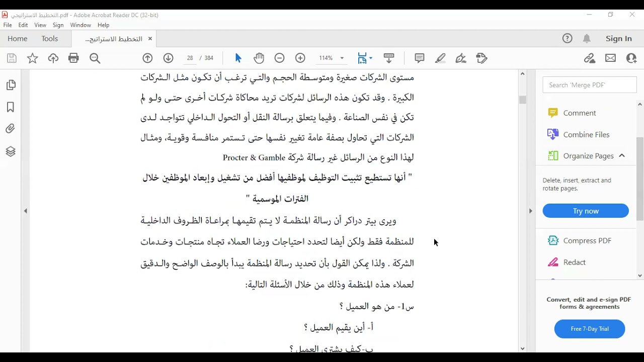Screen dimensions: 644x362
Task: Switch to the Home tab
Action: tap(18, 39)
